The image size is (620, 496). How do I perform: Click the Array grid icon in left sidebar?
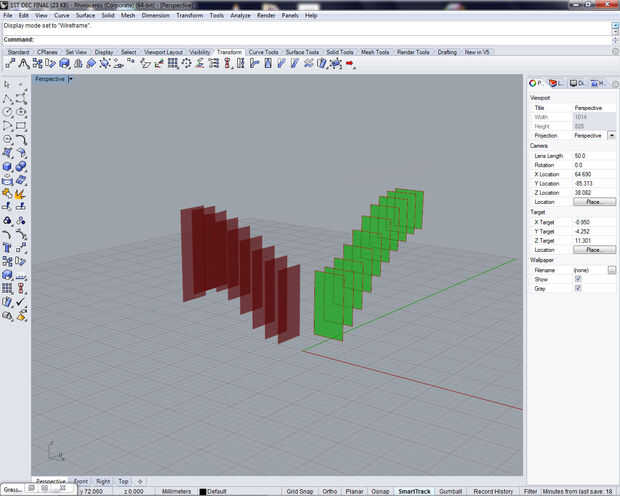click(7, 288)
